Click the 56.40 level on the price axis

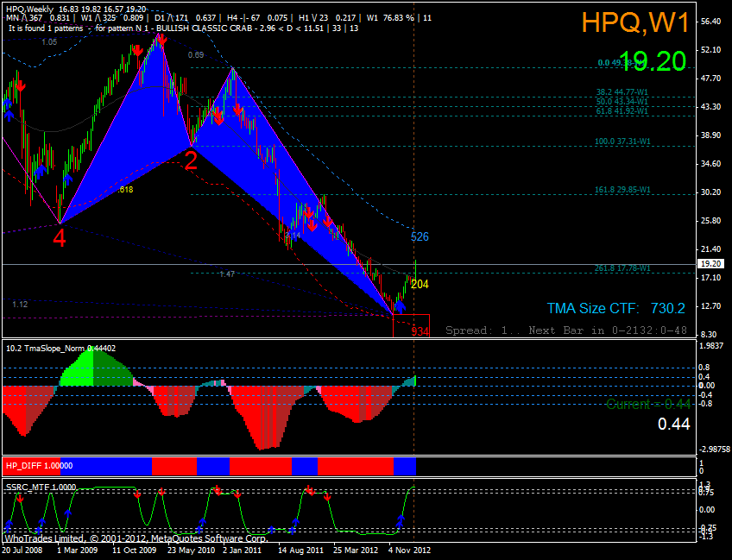tap(710, 22)
